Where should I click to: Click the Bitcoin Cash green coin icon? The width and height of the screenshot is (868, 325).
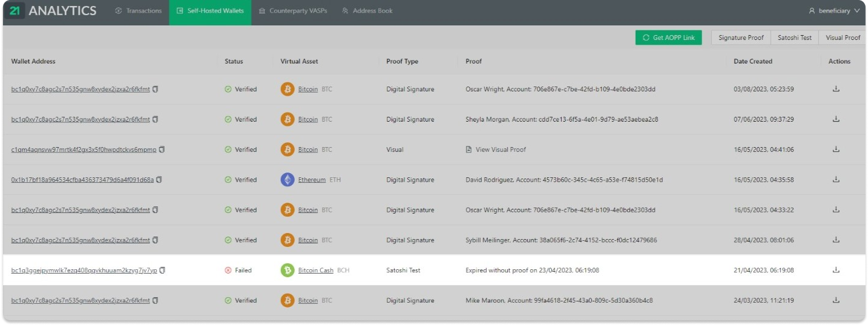point(288,271)
